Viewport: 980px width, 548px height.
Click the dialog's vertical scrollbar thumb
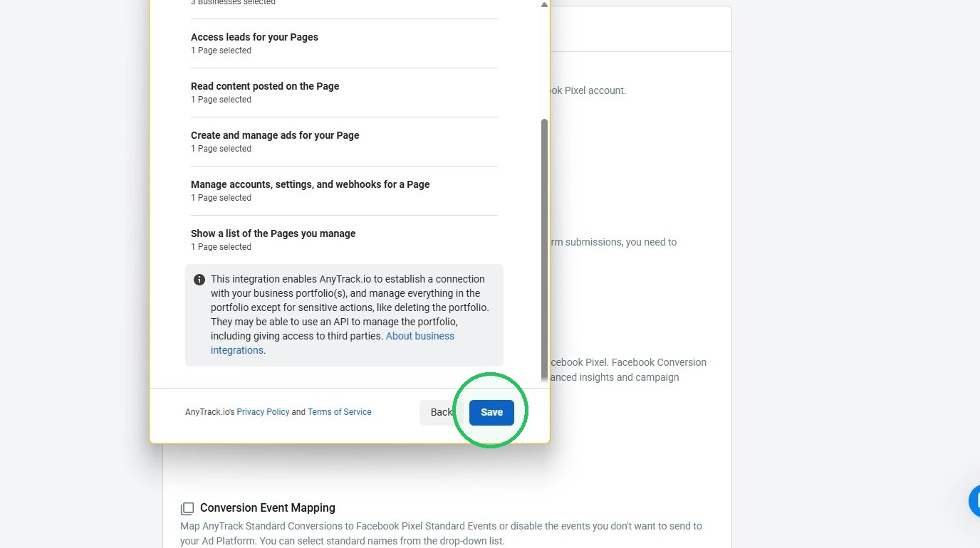[545, 249]
